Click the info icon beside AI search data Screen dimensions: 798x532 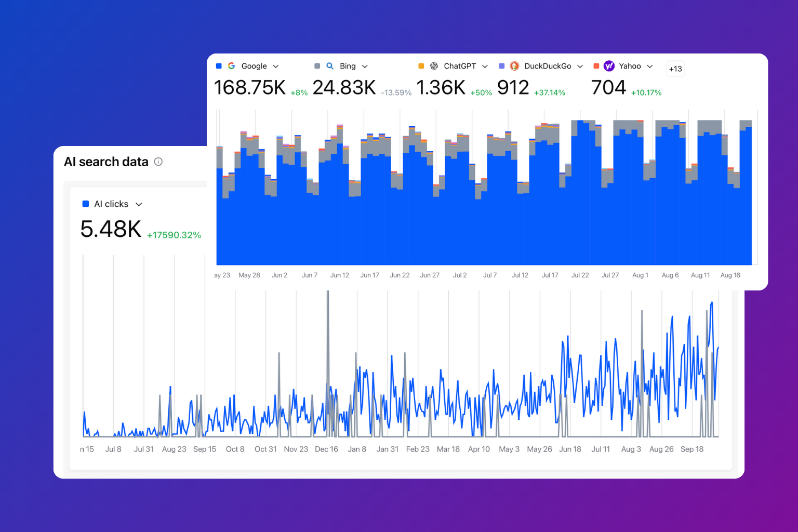[x=158, y=162]
